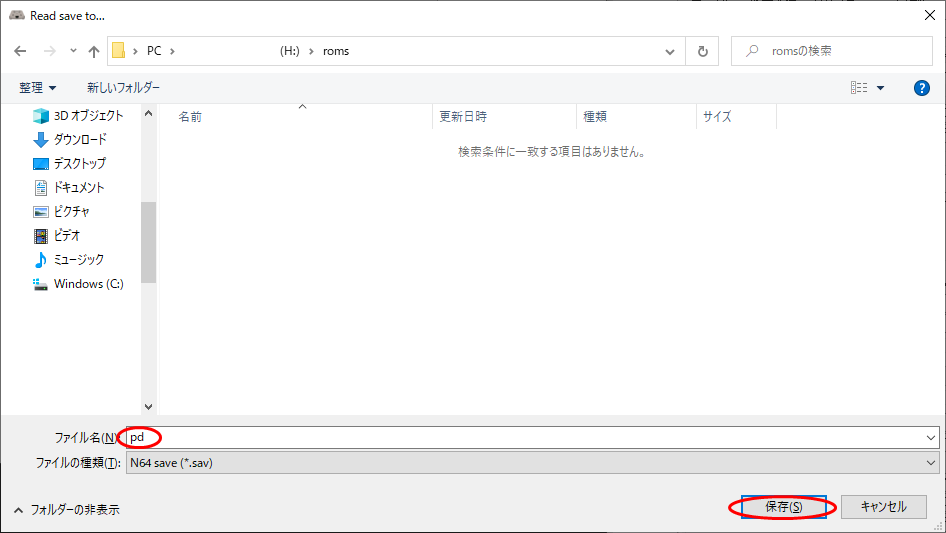Create folder with 新しいフォルダー
Viewport: 946px width, 533px height.
(124, 88)
